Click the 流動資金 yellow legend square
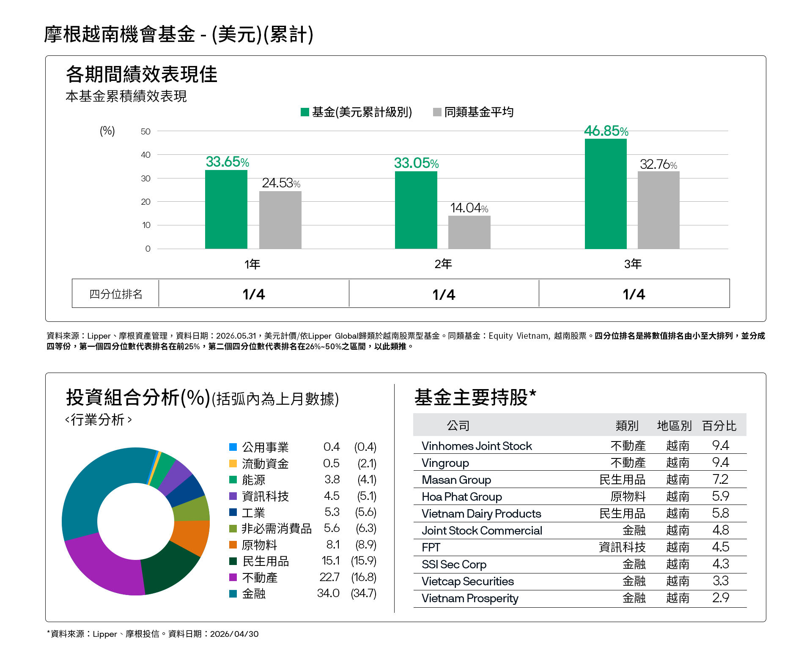The image size is (812, 661). point(233,463)
